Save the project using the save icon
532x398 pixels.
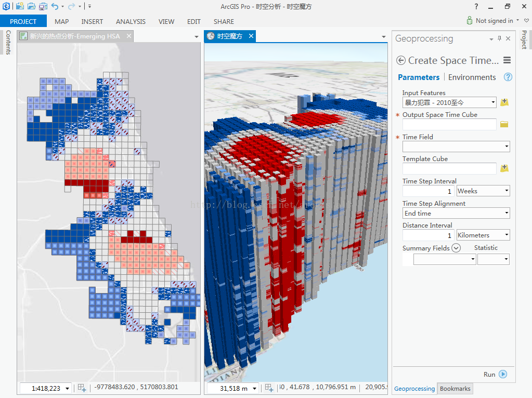coord(43,6)
